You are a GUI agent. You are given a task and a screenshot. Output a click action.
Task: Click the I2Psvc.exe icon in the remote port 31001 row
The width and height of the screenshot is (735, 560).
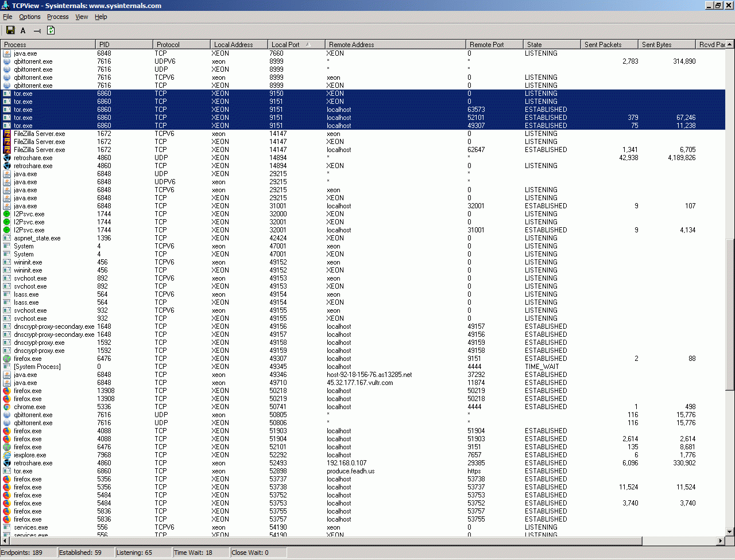pyautogui.click(x=7, y=230)
